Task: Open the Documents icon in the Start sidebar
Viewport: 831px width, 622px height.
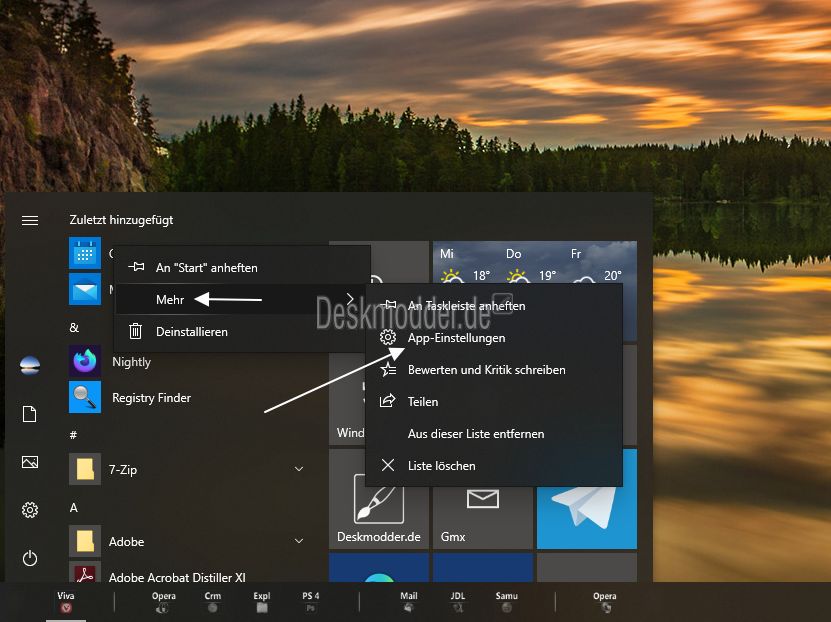Action: [x=30, y=414]
